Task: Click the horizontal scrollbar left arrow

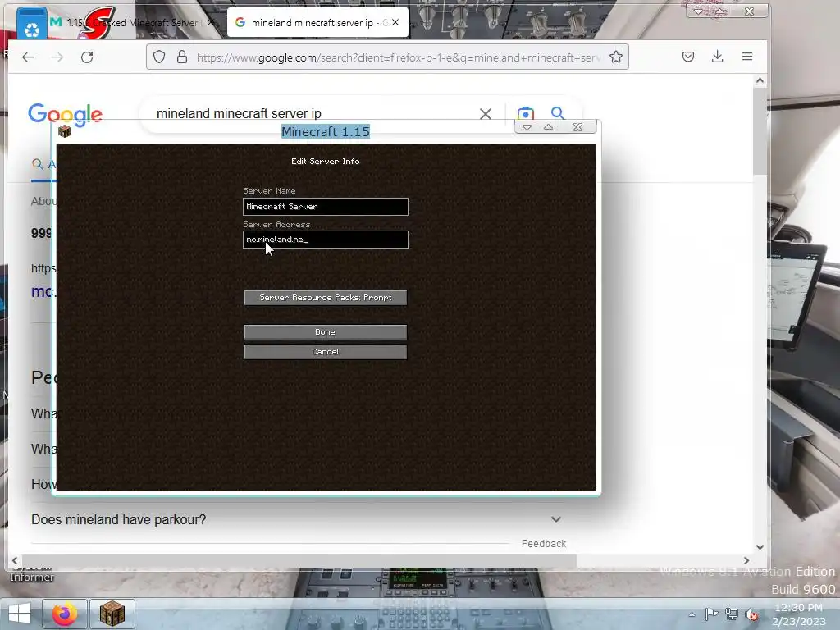Action: click(15, 560)
